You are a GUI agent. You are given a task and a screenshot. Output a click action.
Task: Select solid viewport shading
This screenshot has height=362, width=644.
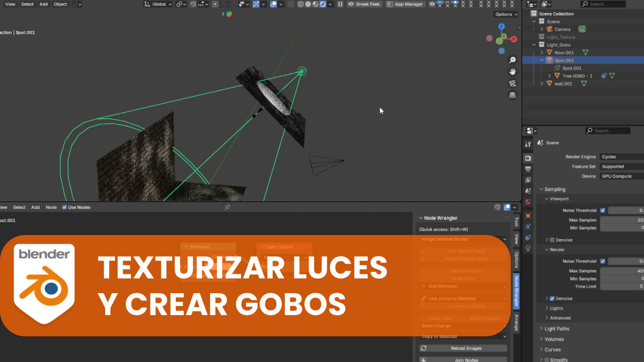[308, 4]
